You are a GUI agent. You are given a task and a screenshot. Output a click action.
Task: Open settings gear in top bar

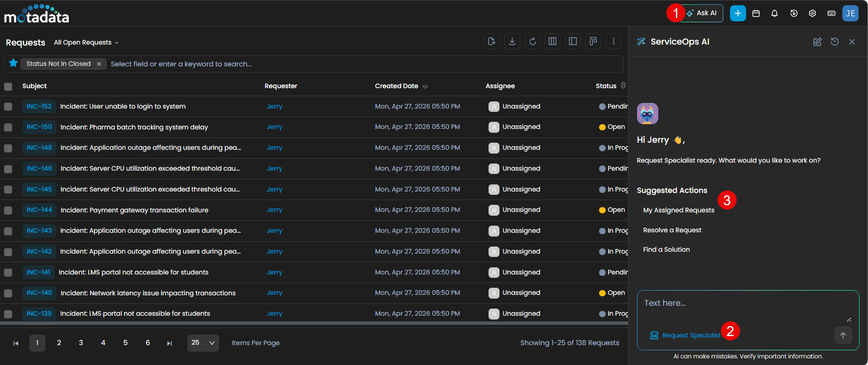pos(813,13)
